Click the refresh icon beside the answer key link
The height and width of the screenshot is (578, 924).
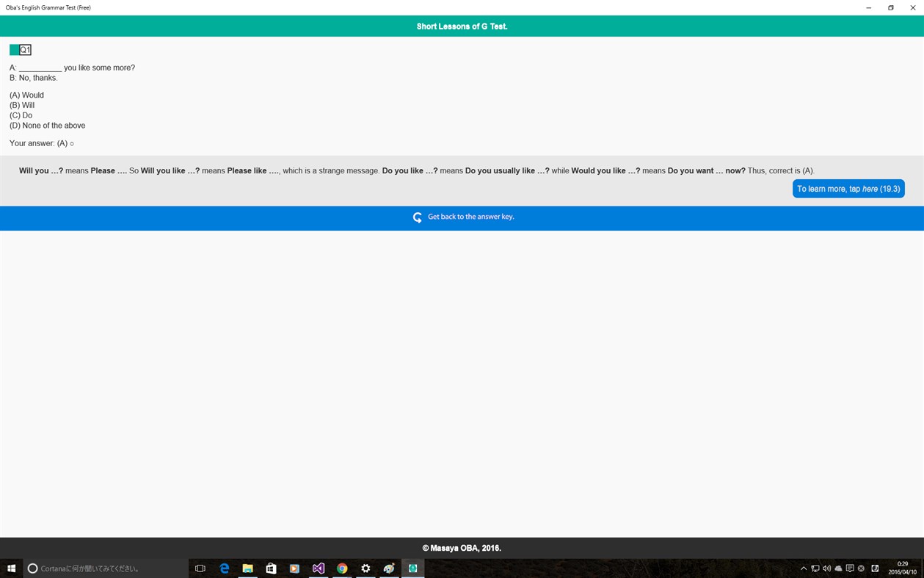417,217
